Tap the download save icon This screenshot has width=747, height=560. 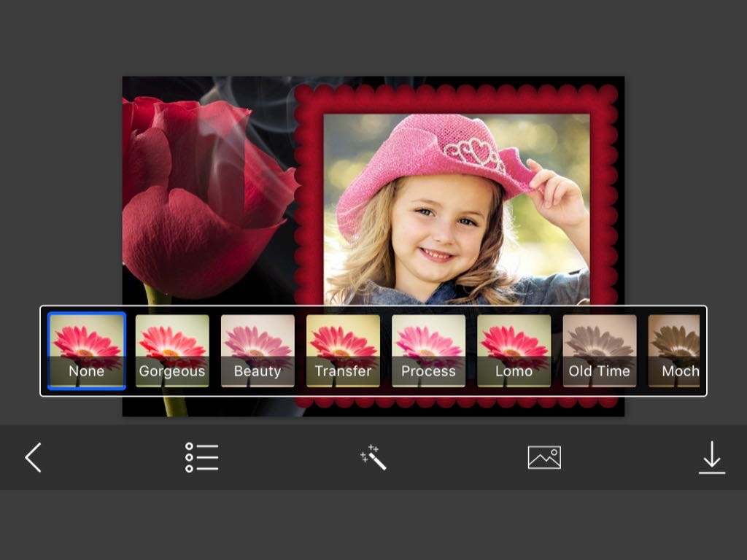711,458
